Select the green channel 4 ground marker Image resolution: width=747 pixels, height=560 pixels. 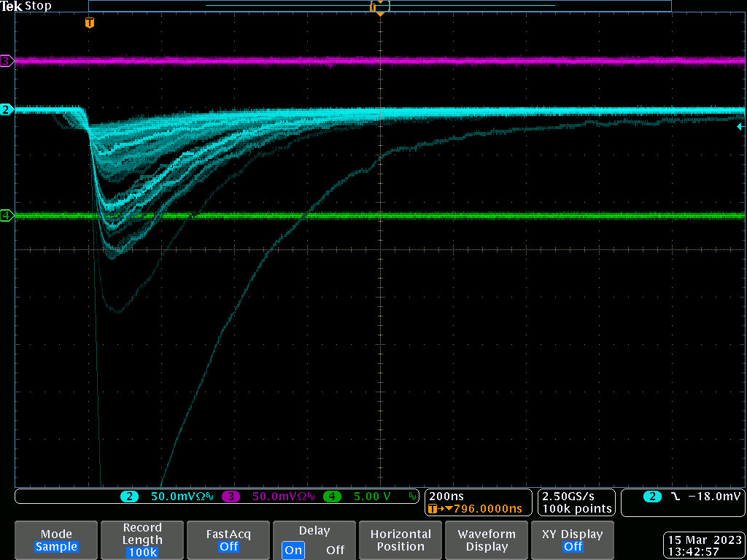(x=7, y=216)
